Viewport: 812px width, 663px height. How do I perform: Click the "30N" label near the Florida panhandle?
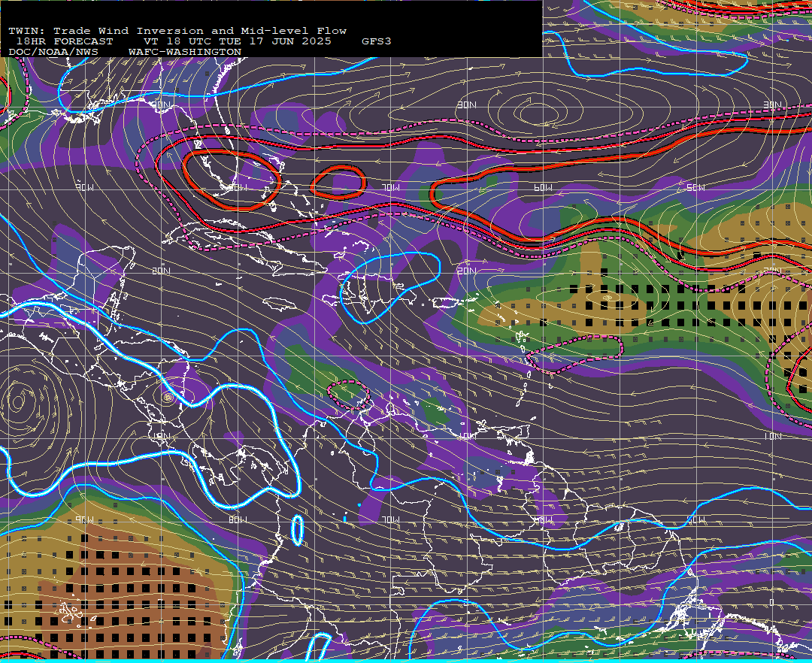click(x=162, y=105)
